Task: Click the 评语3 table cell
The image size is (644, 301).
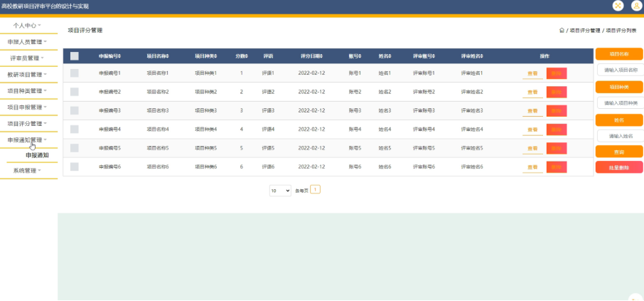Action: (x=268, y=110)
